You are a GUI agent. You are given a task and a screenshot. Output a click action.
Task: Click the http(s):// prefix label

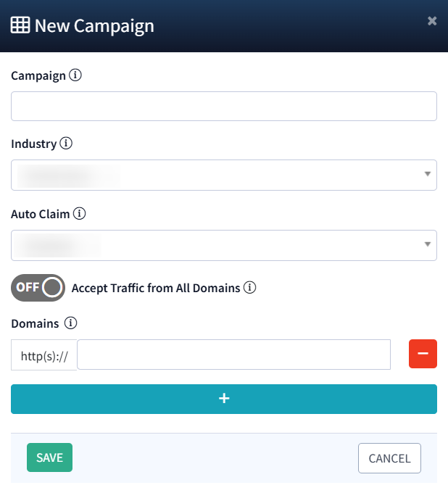tap(44, 355)
